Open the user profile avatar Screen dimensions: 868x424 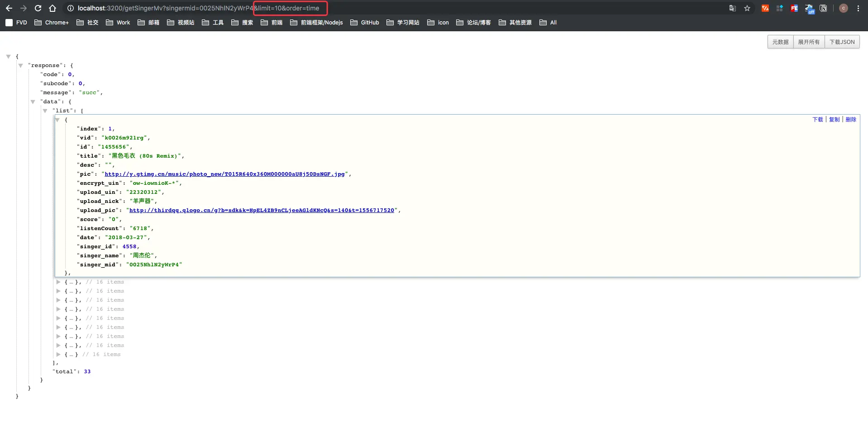coord(844,8)
